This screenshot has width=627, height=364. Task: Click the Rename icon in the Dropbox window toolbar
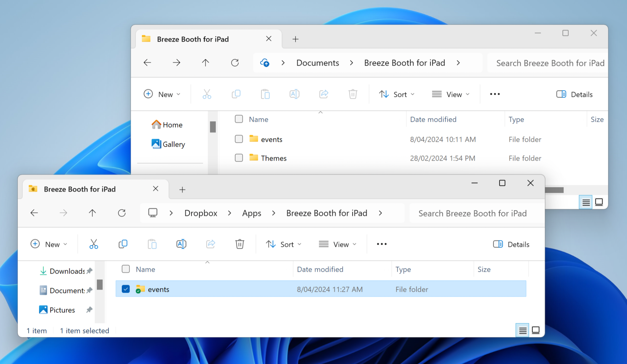[181, 244]
